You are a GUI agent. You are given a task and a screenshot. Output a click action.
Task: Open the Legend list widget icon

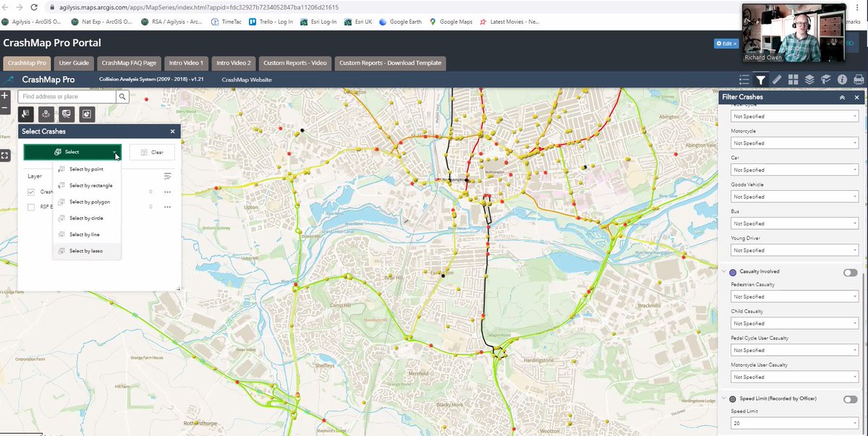744,80
